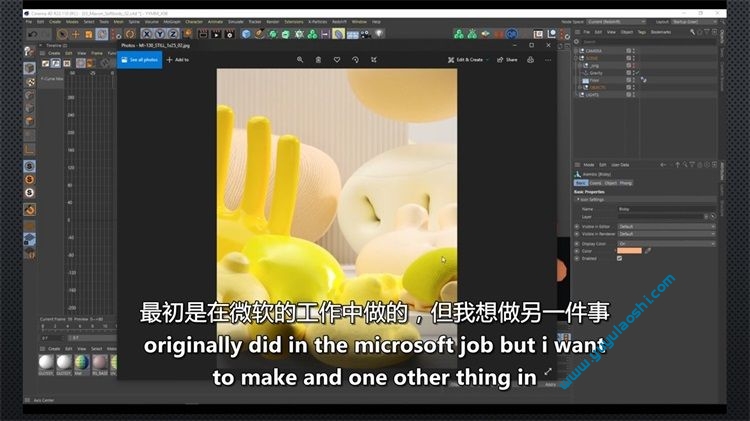Expand the CAMERA object in Object Manager
Screen dimensions: 750x421
point(576,51)
